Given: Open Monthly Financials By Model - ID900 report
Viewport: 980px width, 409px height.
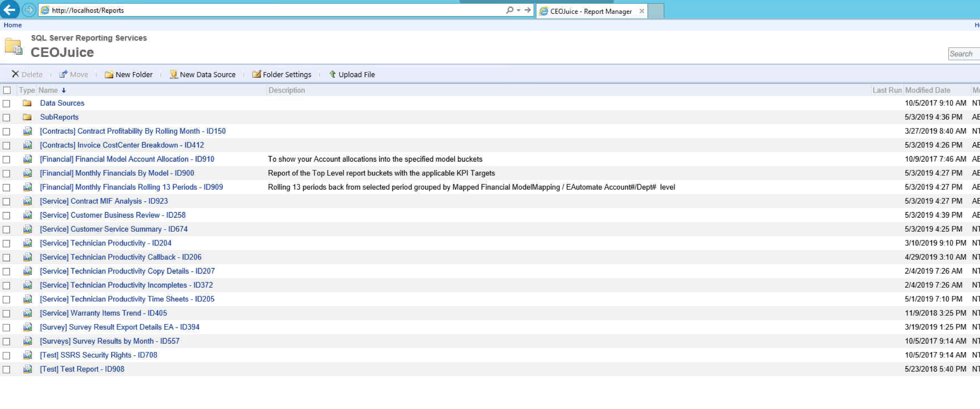Looking at the screenshot, I should click(117, 173).
